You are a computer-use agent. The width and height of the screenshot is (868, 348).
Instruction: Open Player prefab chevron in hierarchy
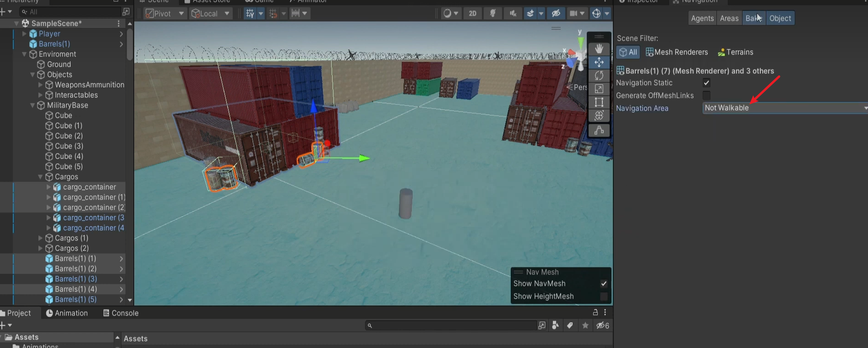121,34
